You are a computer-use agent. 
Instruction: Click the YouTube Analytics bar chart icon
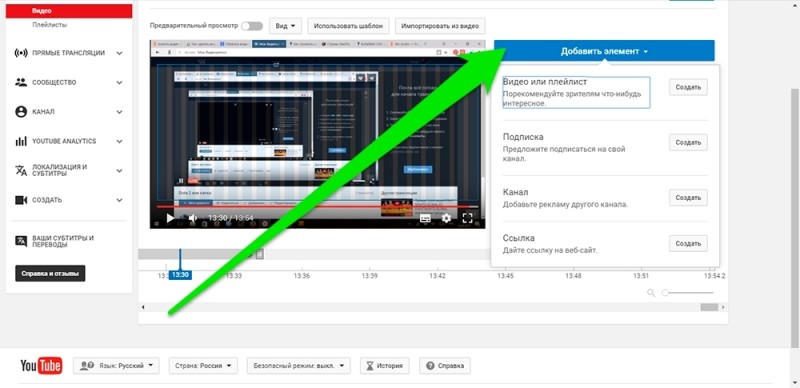point(21,141)
